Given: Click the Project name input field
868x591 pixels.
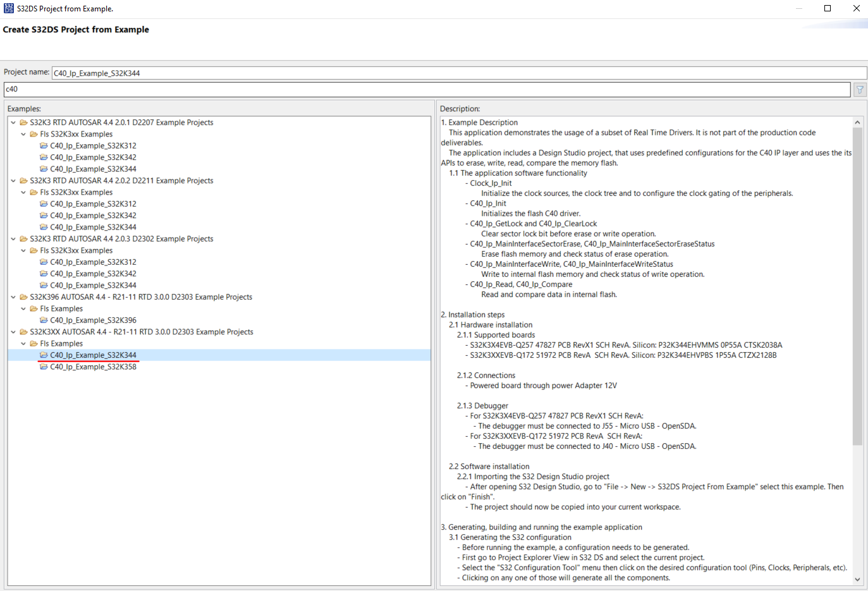Looking at the screenshot, I should point(253,72).
